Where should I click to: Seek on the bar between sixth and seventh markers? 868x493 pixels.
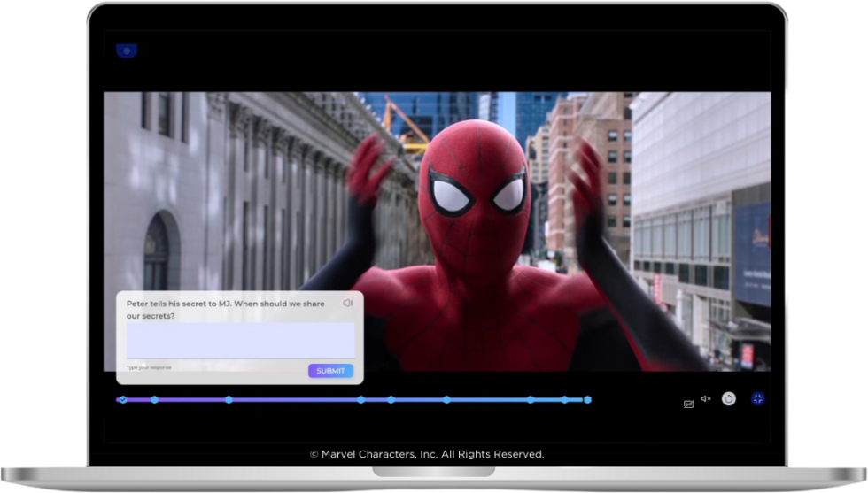(x=488, y=400)
